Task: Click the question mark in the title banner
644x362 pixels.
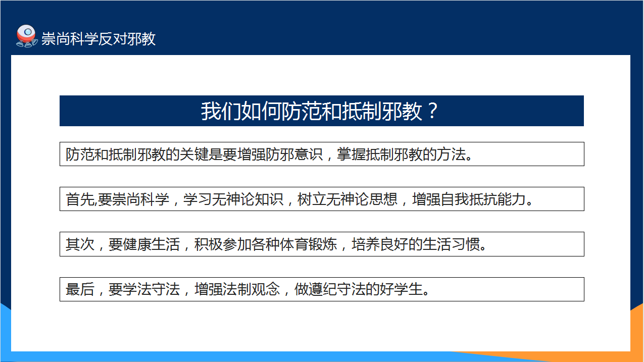Action: (431, 111)
